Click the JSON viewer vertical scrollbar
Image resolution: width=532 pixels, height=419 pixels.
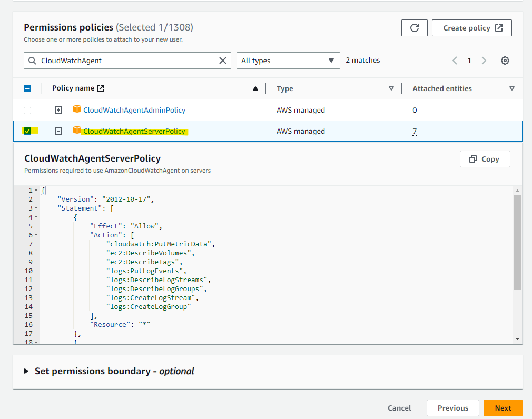click(517, 242)
